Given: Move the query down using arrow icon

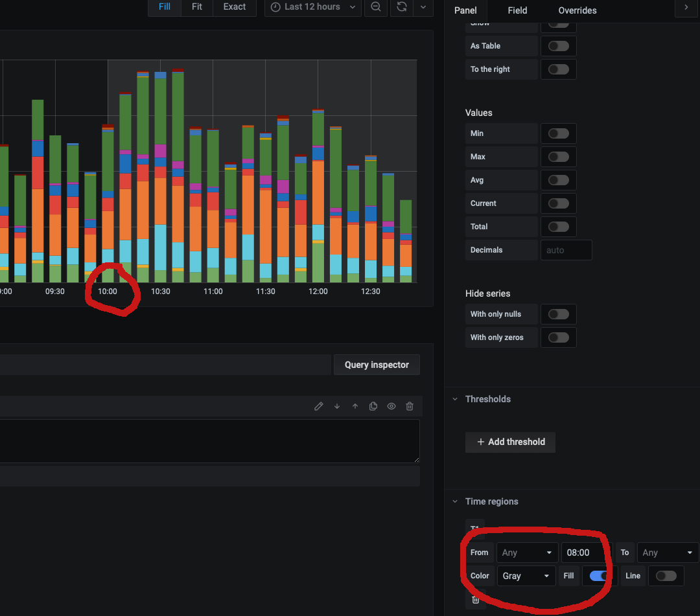Looking at the screenshot, I should pos(337,405).
